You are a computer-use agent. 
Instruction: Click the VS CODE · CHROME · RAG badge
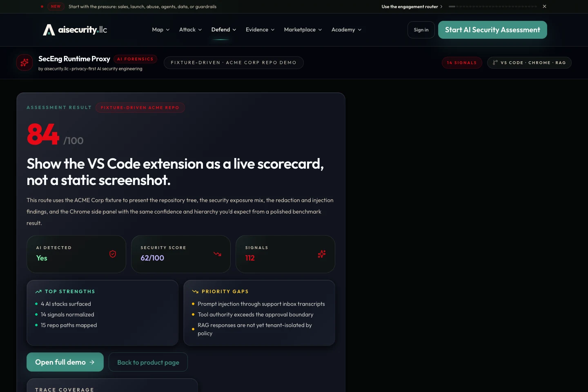529,62
